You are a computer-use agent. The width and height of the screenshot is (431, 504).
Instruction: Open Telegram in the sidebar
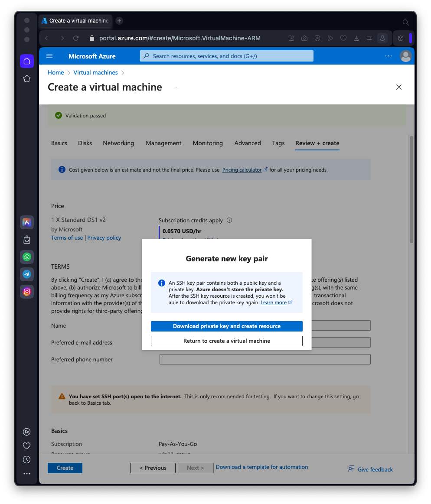(27, 274)
